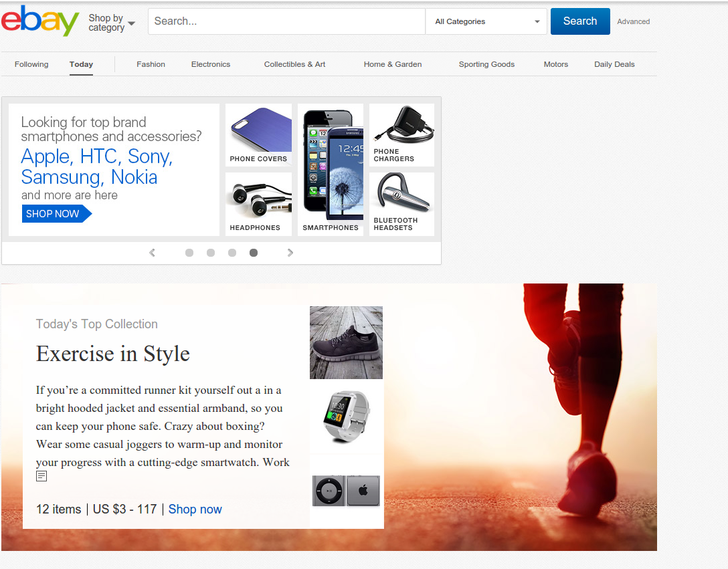Screen dimensions: 728x569
Task: Expand the Shop by category menu
Action: coord(112,23)
